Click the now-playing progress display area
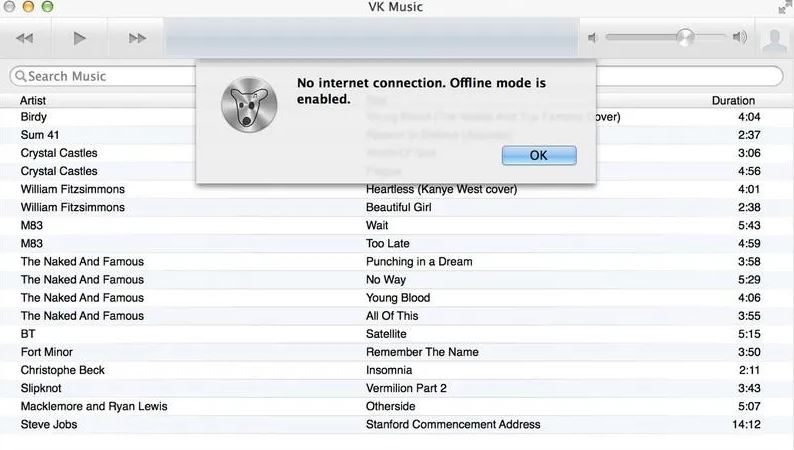The image size is (794, 450). pyautogui.click(x=372, y=37)
